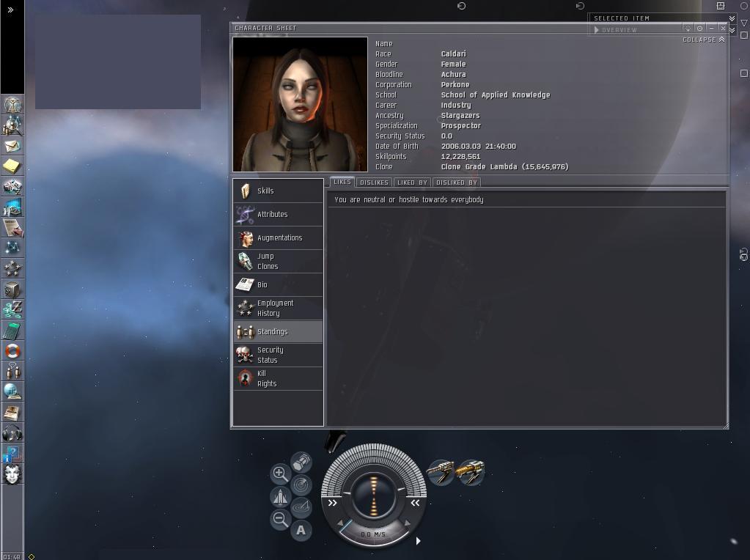Click the Perkone corporation name
Screen dimensions: 750x560
(455, 84)
